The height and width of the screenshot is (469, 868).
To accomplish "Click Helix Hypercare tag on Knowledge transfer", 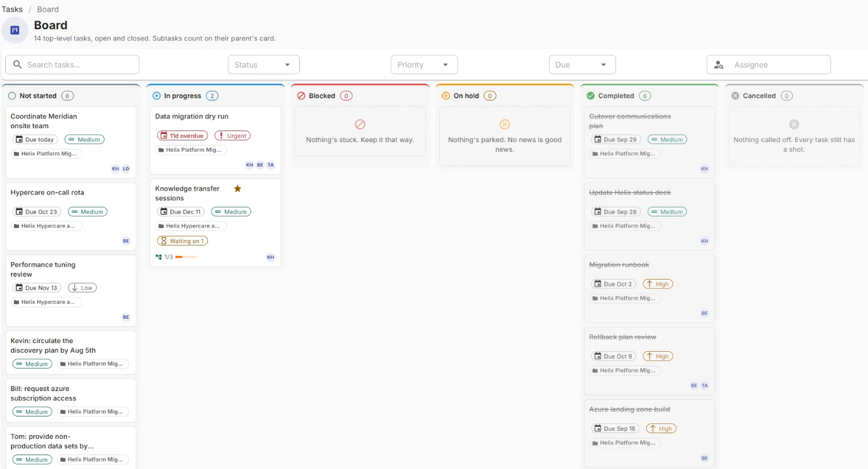I will (x=192, y=226).
